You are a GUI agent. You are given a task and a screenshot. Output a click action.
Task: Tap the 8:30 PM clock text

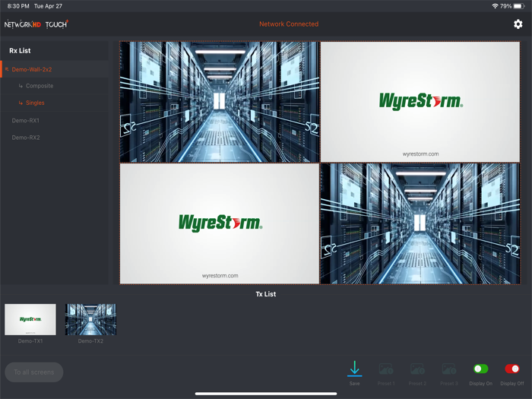(x=18, y=6)
